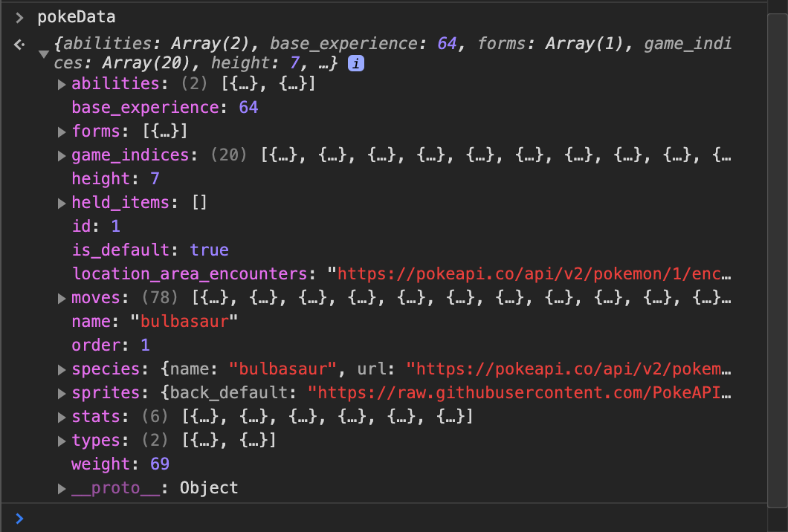
Task: Click the order: 1 property
Action: click(111, 345)
